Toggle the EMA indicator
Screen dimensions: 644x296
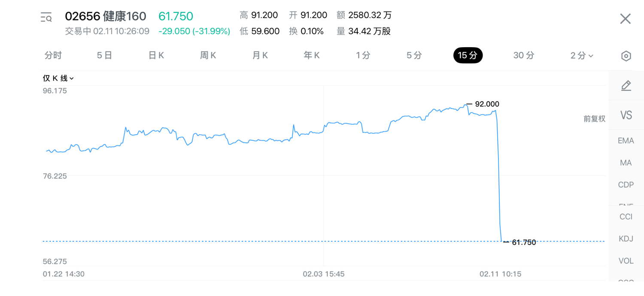pos(626,141)
